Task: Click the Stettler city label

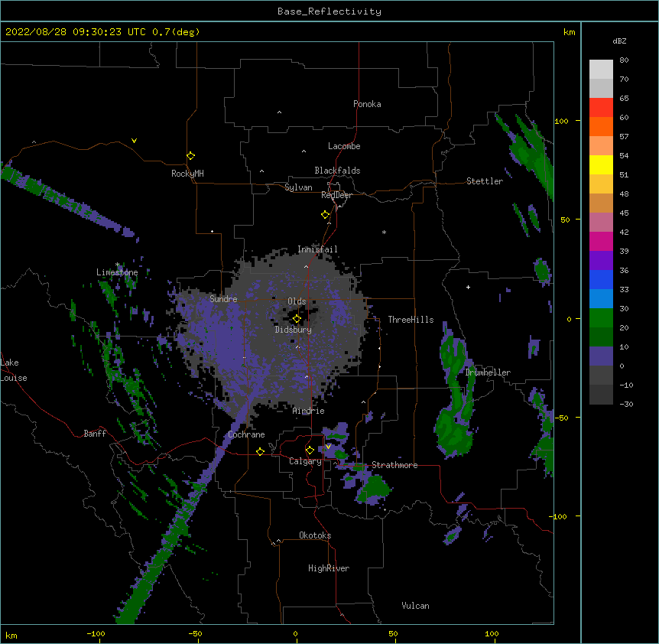Action: pos(485,181)
